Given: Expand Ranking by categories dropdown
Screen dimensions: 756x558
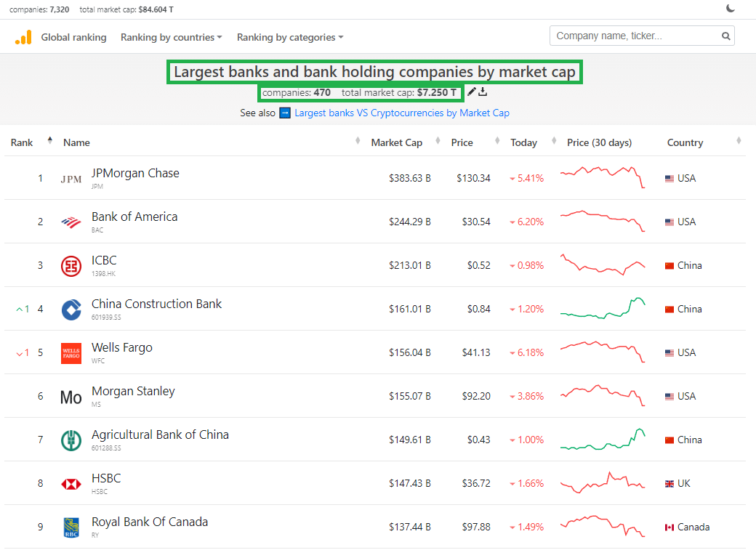Looking at the screenshot, I should point(289,38).
